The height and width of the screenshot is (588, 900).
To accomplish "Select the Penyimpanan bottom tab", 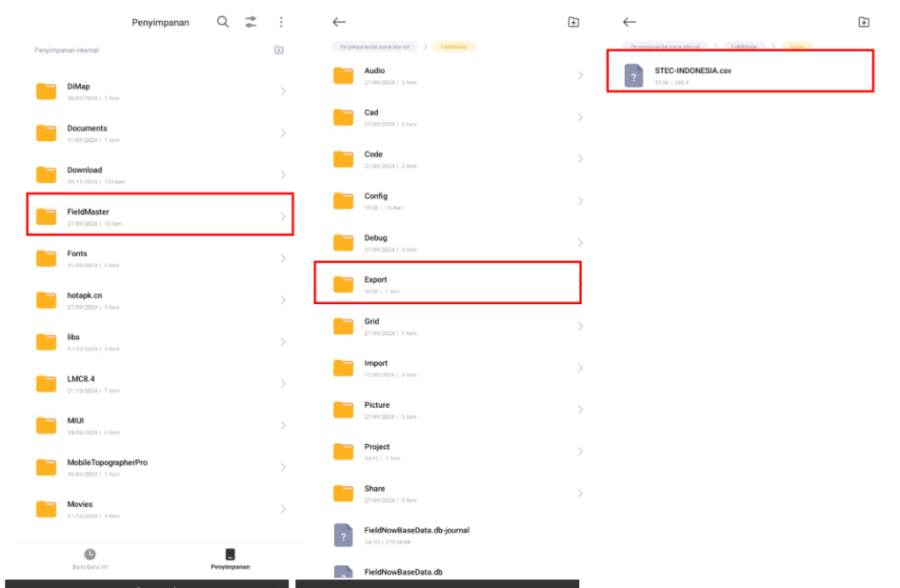I will click(230, 559).
